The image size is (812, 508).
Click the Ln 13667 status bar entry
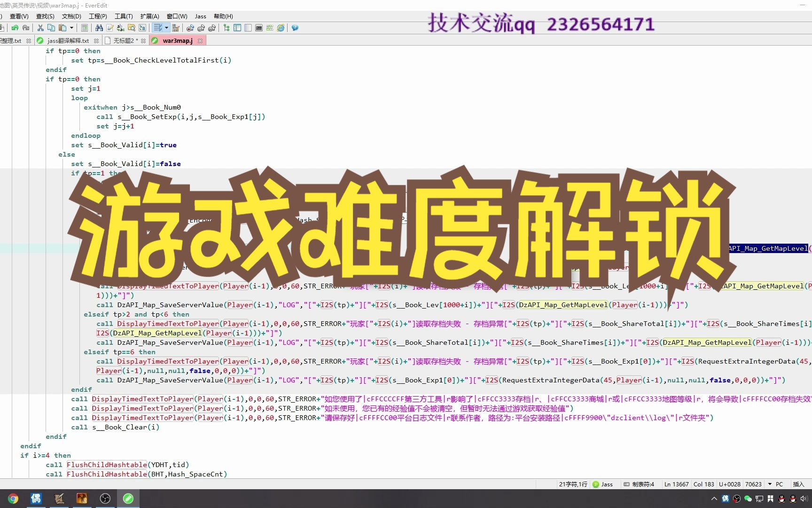(676, 484)
